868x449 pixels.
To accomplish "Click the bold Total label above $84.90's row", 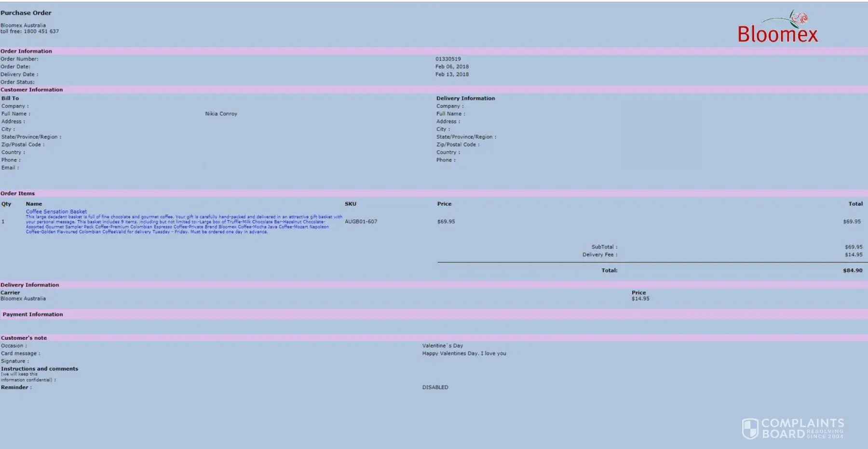I will point(610,271).
